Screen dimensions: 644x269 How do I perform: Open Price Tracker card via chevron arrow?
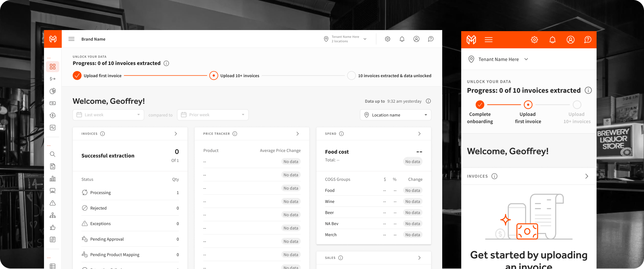(x=297, y=134)
